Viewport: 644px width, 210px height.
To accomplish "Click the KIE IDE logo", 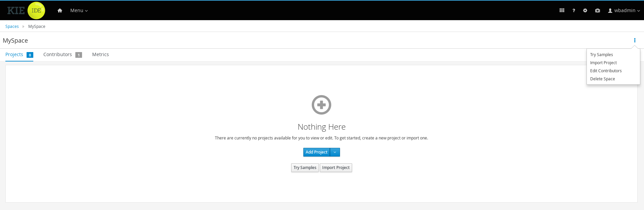I will point(26,10).
